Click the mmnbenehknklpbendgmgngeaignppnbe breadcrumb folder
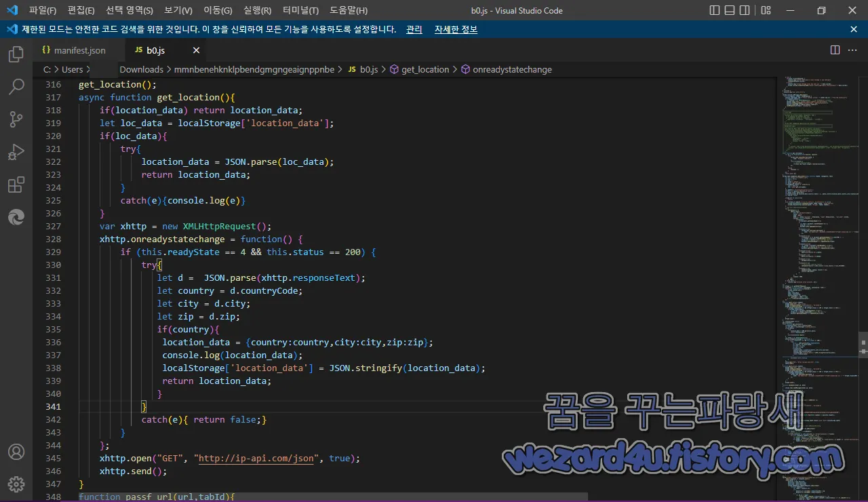The height and width of the screenshot is (502, 868). 254,69
